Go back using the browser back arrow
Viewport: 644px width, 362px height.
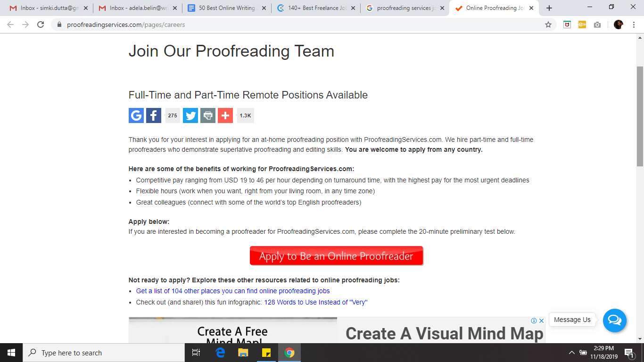tap(10, 25)
